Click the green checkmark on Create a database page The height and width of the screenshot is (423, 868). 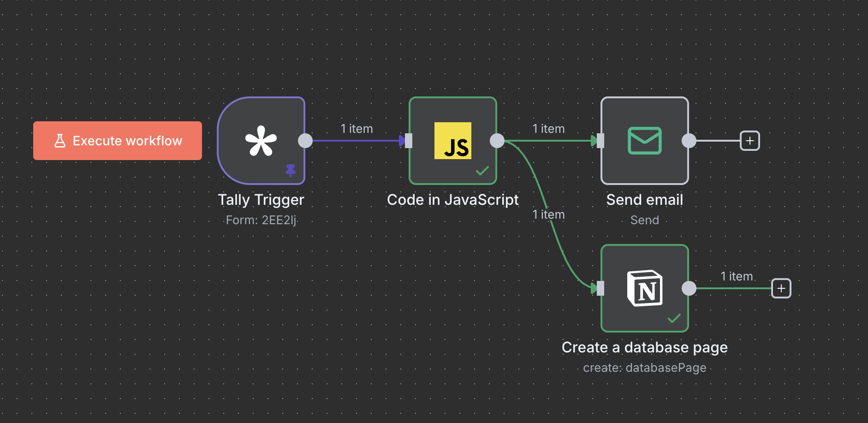point(674,318)
